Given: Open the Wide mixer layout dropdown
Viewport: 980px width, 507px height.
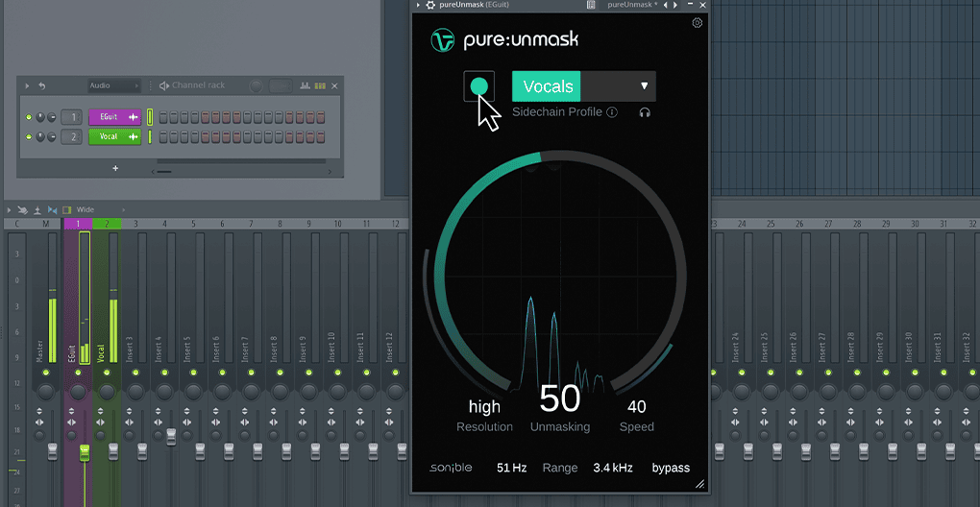Looking at the screenshot, I should click(x=100, y=209).
